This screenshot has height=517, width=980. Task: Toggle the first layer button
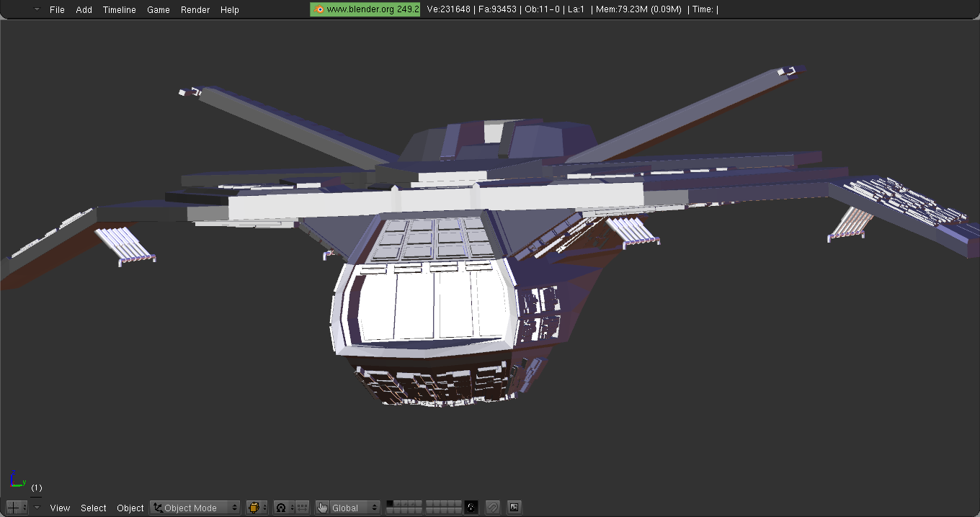391,504
